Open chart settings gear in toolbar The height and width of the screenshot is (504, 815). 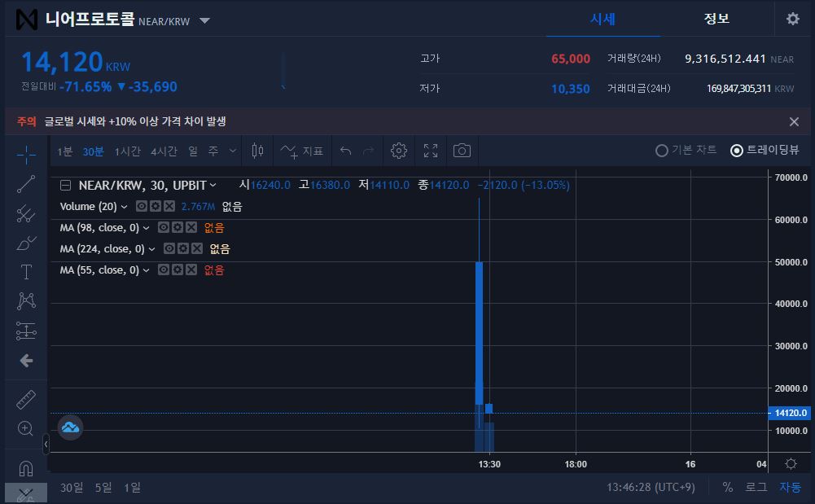(x=399, y=151)
